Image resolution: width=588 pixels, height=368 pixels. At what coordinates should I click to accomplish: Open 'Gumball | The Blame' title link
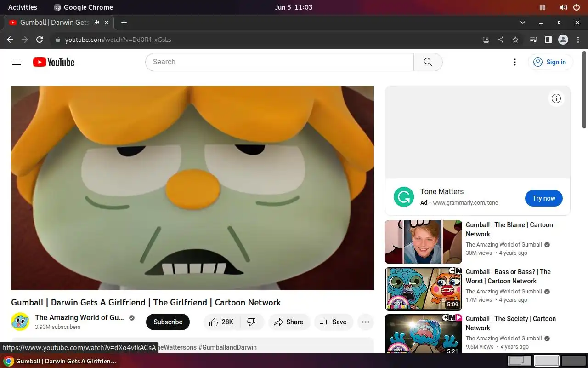tap(509, 230)
